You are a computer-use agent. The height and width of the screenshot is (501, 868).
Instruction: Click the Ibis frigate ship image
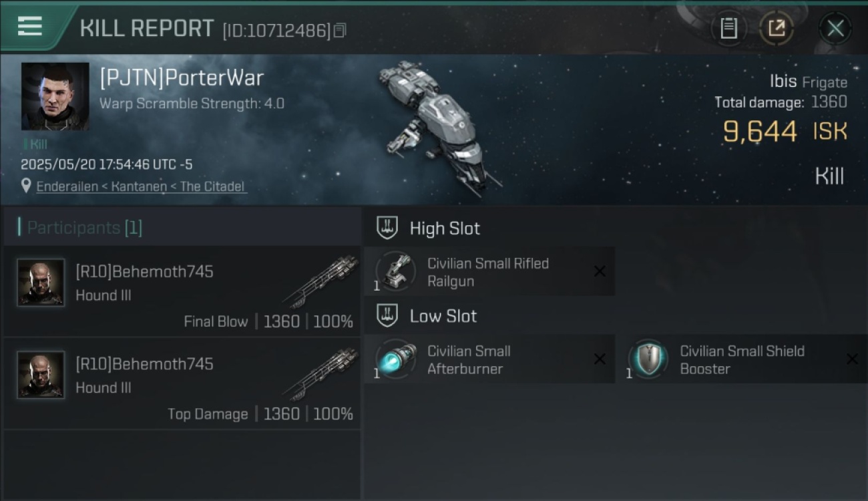(x=439, y=127)
